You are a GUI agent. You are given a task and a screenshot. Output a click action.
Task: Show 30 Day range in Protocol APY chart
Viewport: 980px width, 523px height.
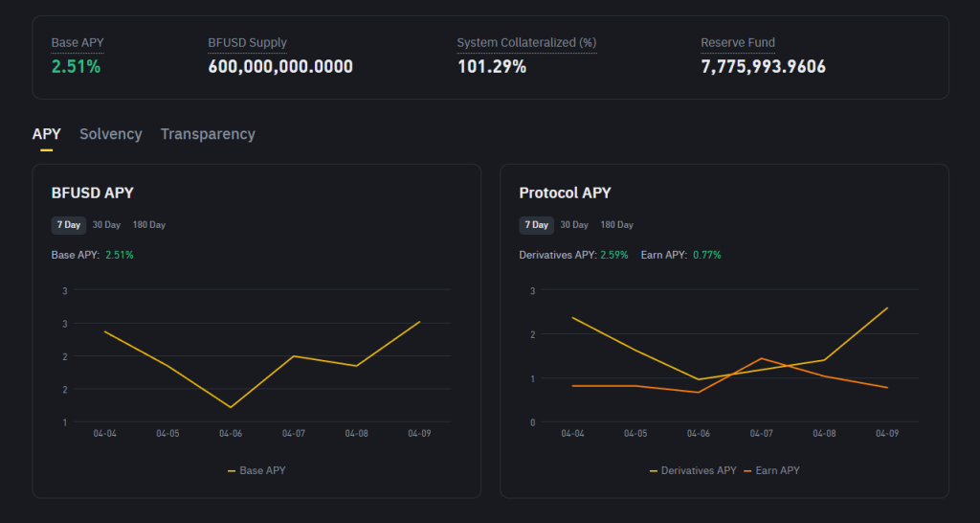click(x=574, y=225)
